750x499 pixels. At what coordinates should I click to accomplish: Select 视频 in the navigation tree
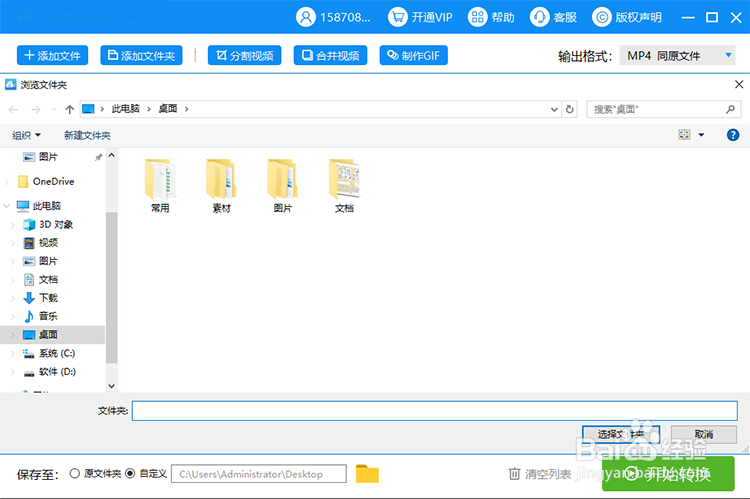(48, 243)
